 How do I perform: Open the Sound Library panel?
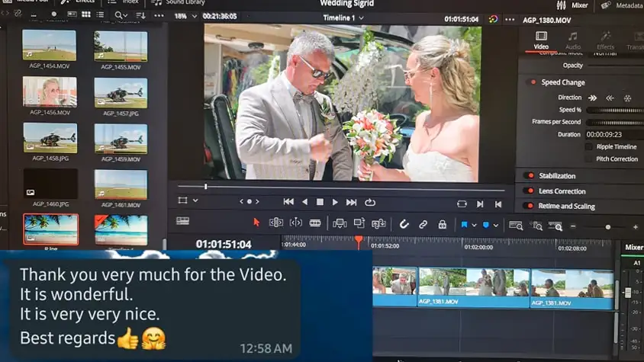coord(179,2)
